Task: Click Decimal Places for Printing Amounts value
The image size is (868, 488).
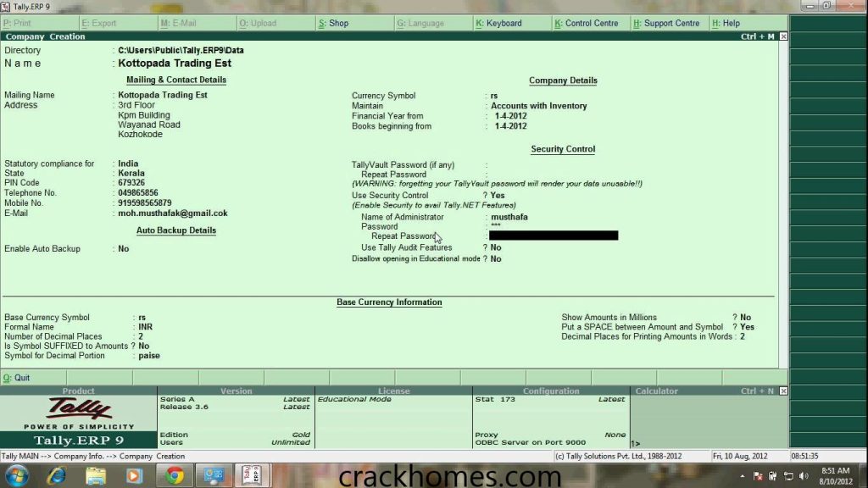Action: click(x=743, y=336)
